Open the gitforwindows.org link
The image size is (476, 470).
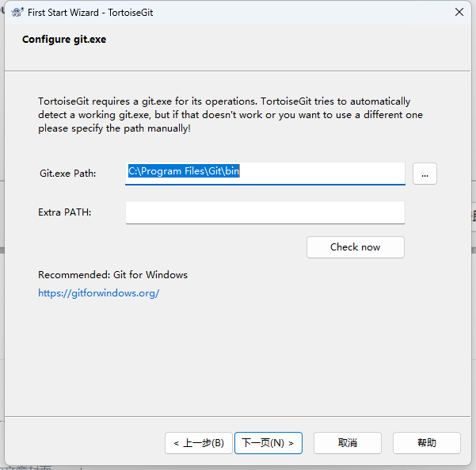pyautogui.click(x=99, y=293)
